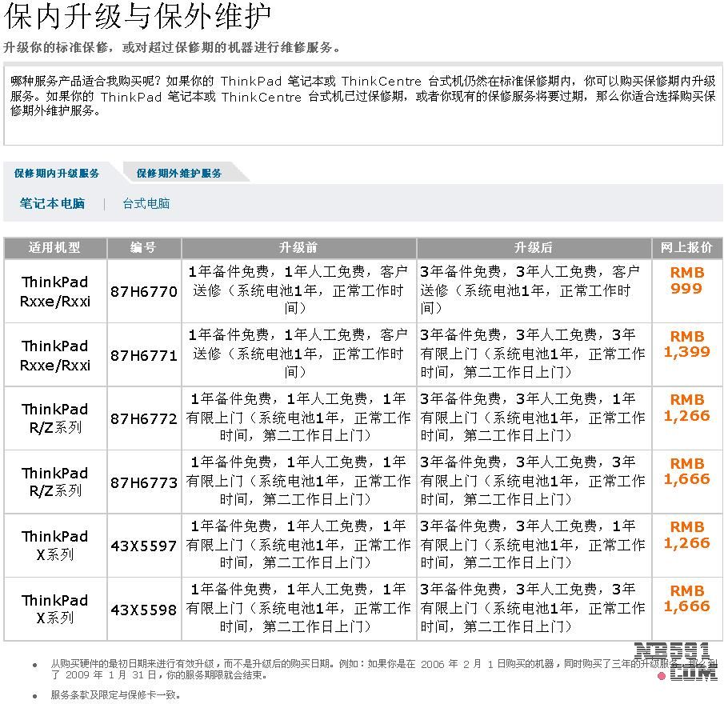Switch to the 保修期外维护服务 tab
The height and width of the screenshot is (704, 728).
point(178,174)
